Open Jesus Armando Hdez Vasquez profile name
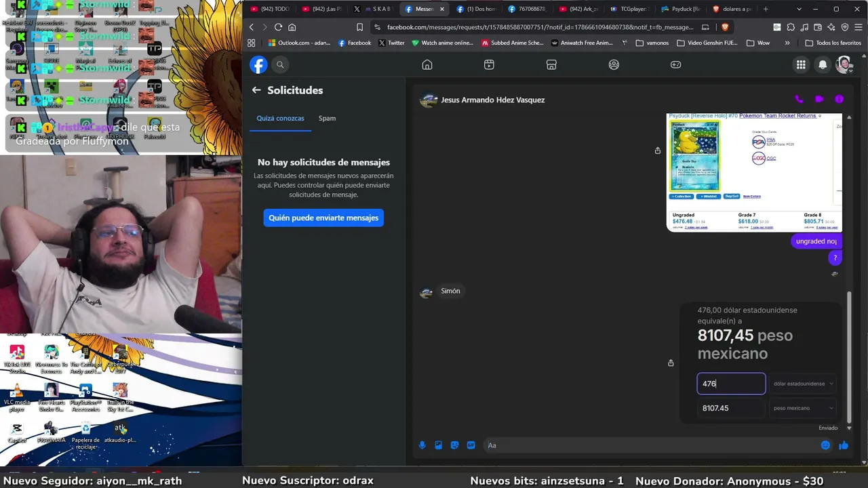The width and height of the screenshot is (868, 488). tap(493, 100)
